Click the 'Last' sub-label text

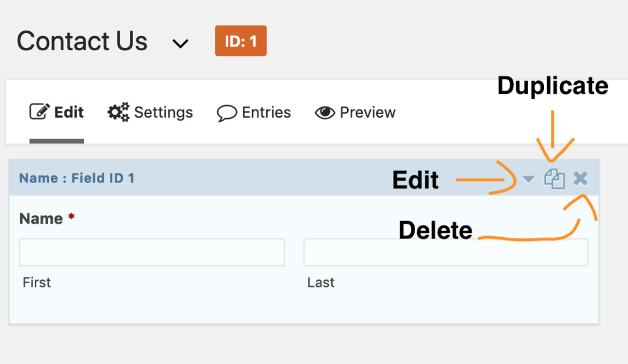click(321, 282)
